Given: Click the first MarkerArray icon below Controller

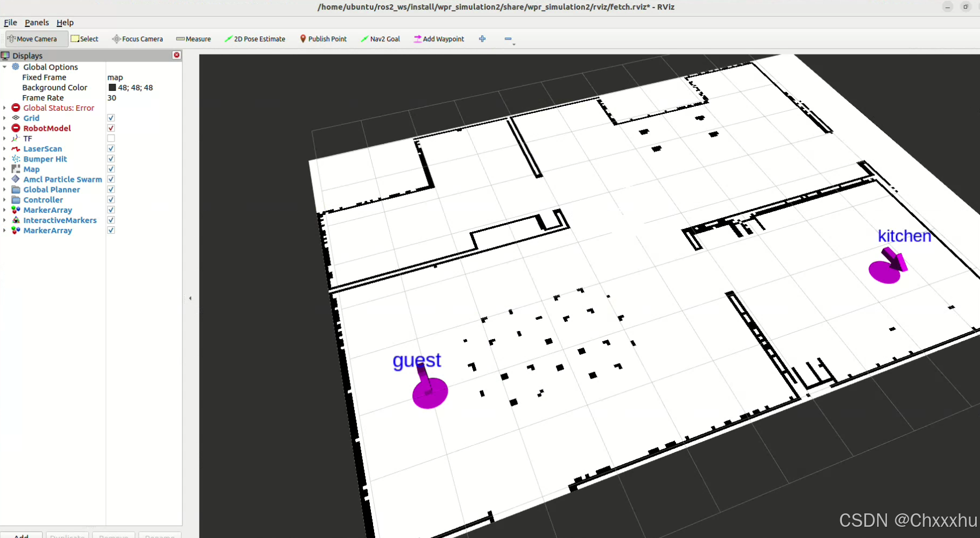Looking at the screenshot, I should pyautogui.click(x=16, y=210).
